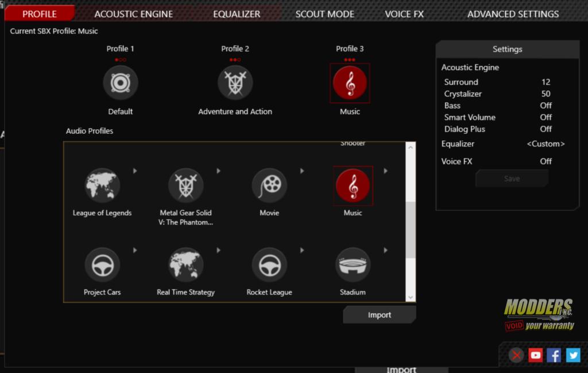Choose the Project Cars steering wheel profile
The width and height of the screenshot is (588, 373).
click(x=102, y=265)
